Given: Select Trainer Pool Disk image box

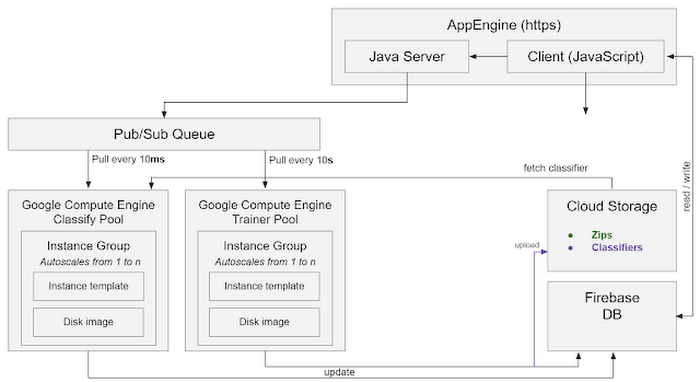Looking at the screenshot, I should (264, 322).
